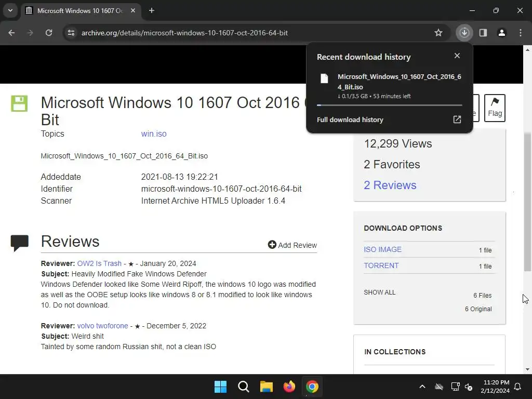This screenshot has width=532, height=399.
Task: Click the page scrollbar up arrow
Action: pyautogui.click(x=527, y=50)
